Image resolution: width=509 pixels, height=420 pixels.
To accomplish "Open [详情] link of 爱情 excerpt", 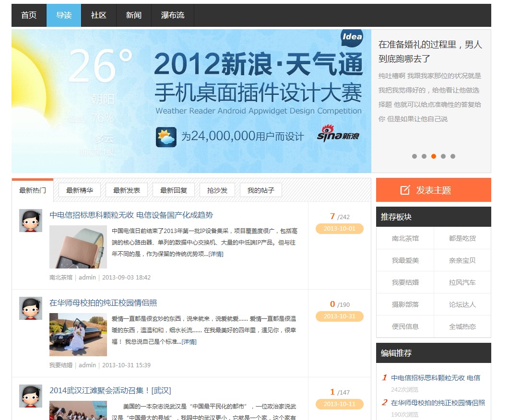I will click(189, 342).
